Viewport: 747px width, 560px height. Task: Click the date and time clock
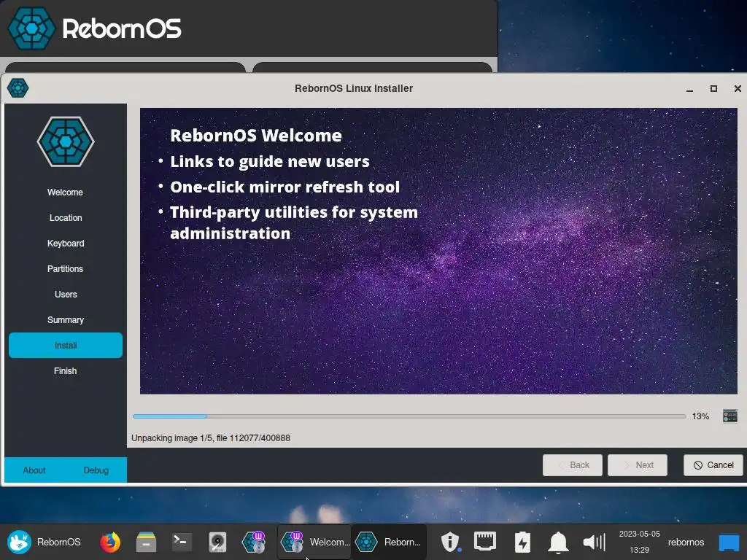639,542
